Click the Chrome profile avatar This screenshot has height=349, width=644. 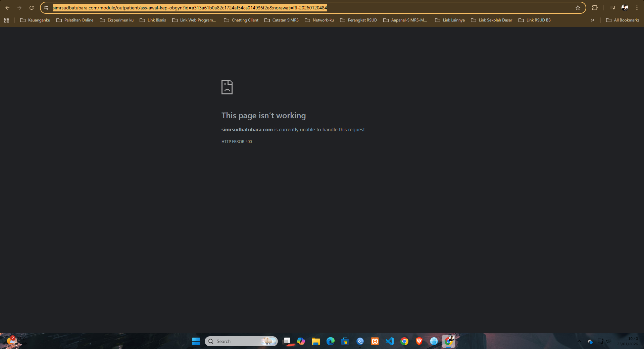click(x=625, y=8)
